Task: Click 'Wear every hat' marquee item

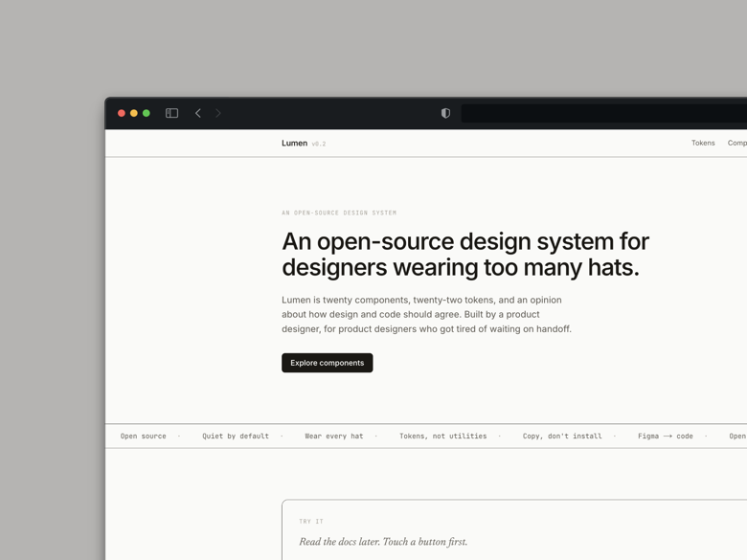Action: [334, 437]
